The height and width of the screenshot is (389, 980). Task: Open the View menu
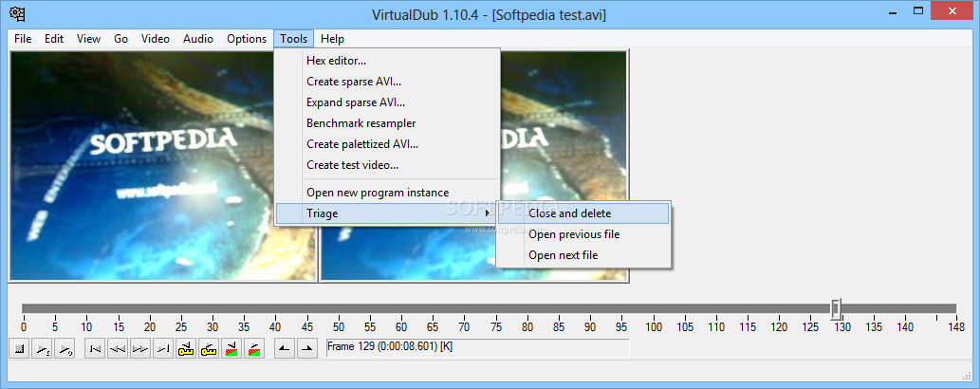(88, 39)
